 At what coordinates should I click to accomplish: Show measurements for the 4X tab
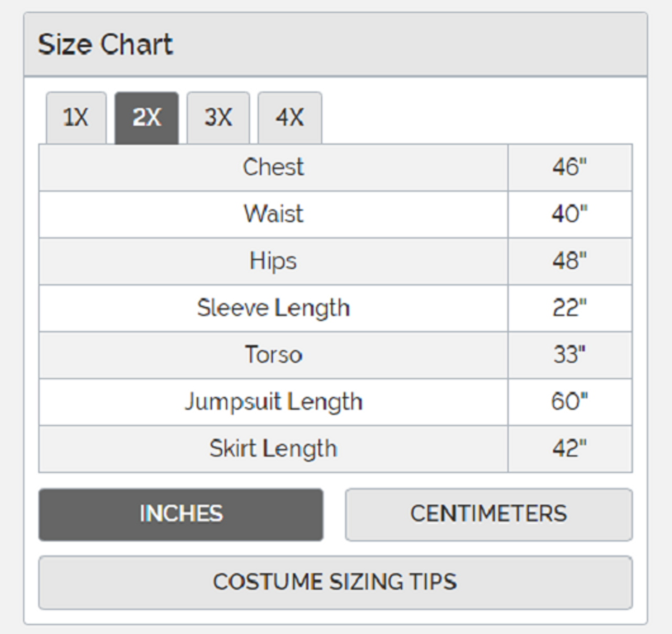point(290,117)
